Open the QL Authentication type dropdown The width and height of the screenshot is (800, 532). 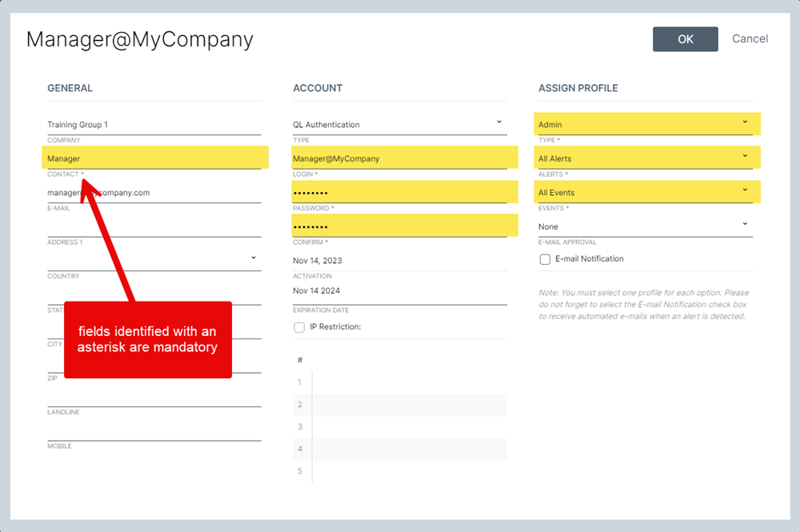[x=399, y=125]
